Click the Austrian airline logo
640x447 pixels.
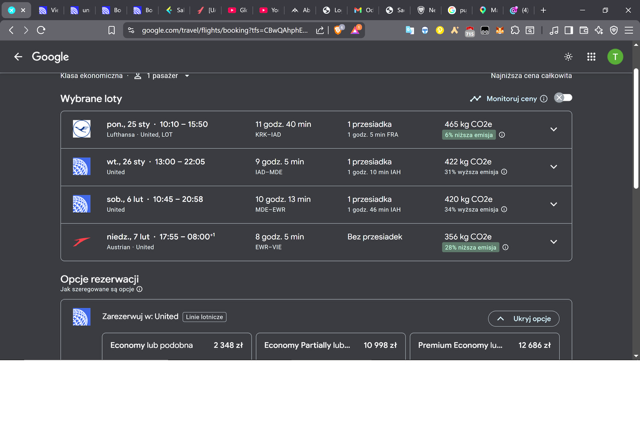coord(82,242)
